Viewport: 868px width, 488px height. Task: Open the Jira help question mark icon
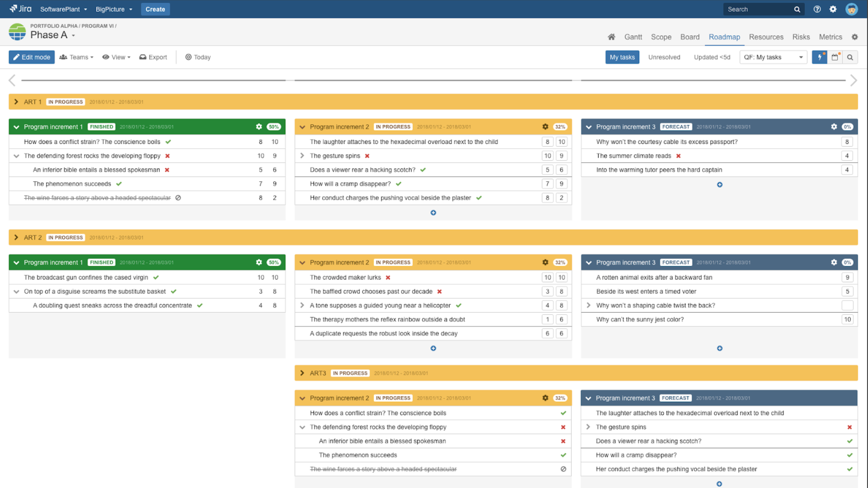pos(817,9)
